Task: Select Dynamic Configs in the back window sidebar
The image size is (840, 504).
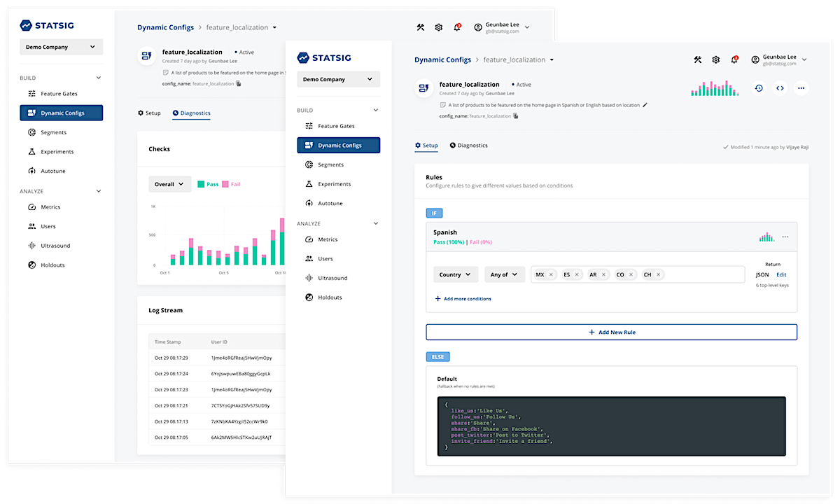Action: tap(62, 113)
